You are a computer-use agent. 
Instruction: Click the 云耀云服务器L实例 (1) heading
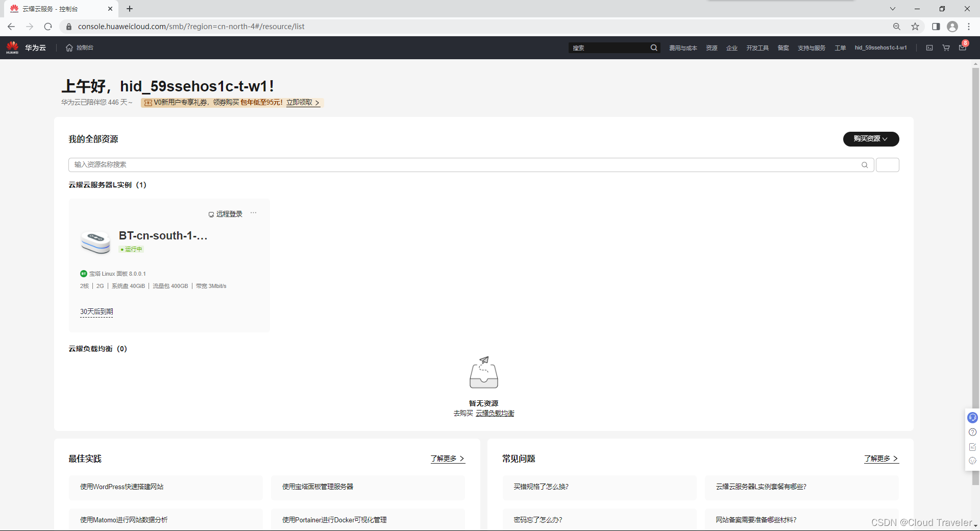click(x=107, y=185)
